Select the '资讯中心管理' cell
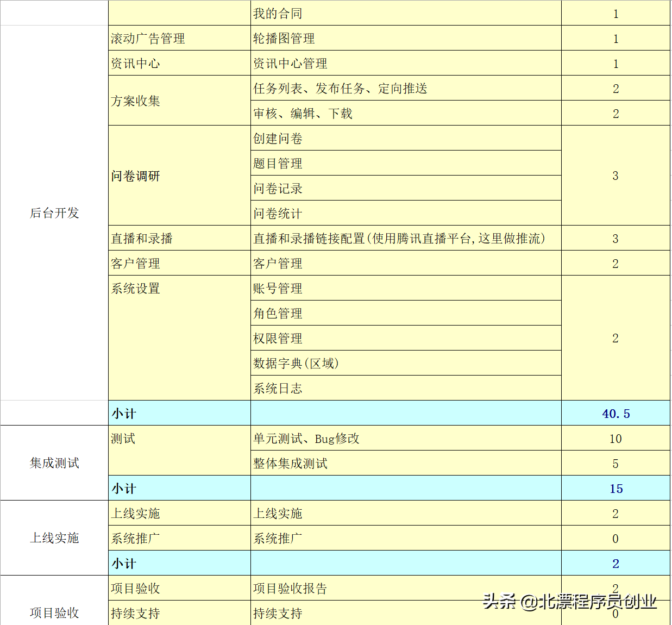This screenshot has height=625, width=672. tap(406, 63)
